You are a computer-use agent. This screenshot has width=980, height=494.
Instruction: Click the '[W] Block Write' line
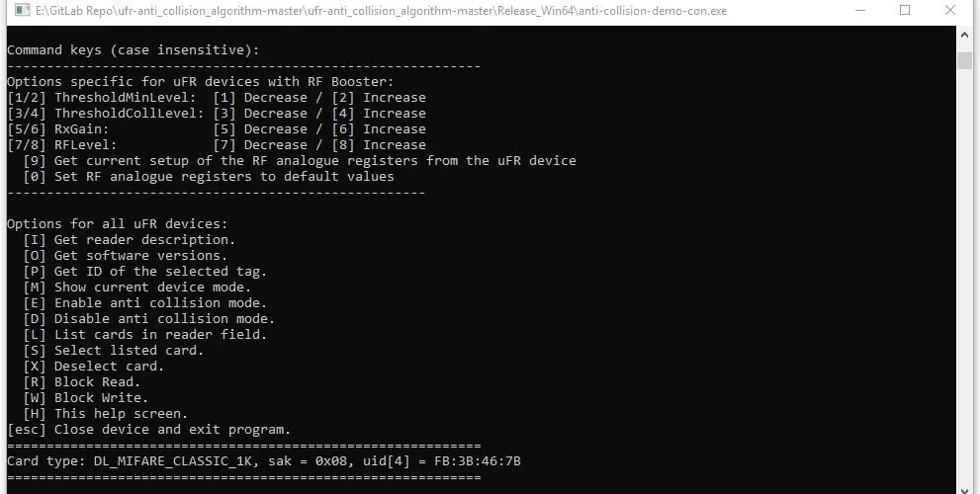86,397
